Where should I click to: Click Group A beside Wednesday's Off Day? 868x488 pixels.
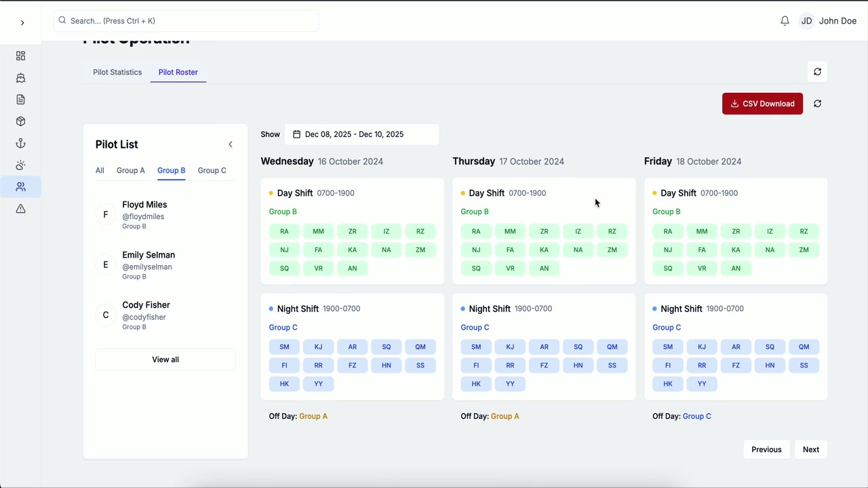(x=313, y=416)
